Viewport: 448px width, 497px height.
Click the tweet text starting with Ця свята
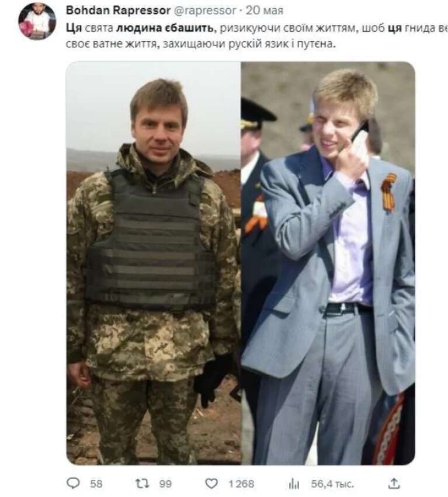click(257, 28)
